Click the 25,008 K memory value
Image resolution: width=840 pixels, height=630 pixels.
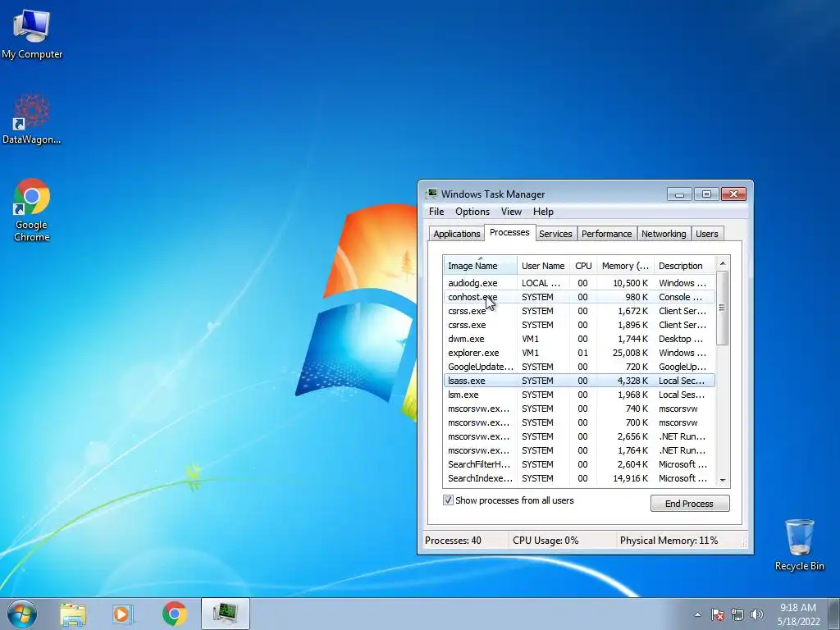[629, 353]
